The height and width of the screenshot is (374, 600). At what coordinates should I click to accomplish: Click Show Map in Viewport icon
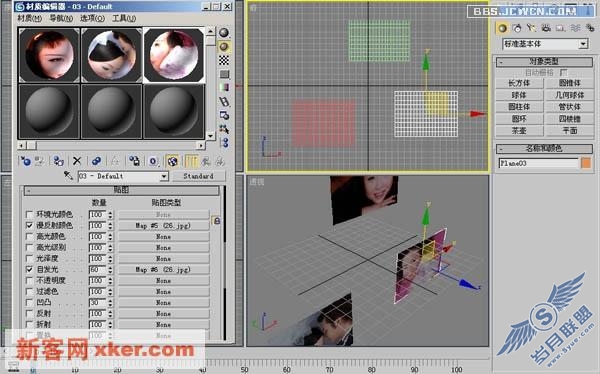click(173, 161)
